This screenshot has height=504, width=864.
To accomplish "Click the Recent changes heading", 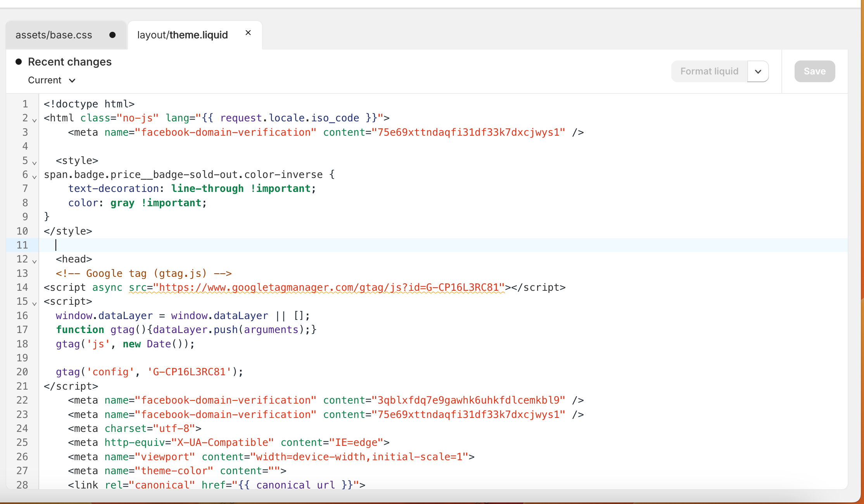I will point(70,62).
